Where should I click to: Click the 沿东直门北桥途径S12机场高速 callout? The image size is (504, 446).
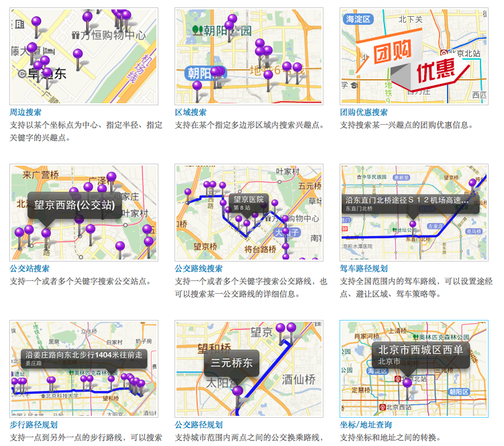coord(410,204)
